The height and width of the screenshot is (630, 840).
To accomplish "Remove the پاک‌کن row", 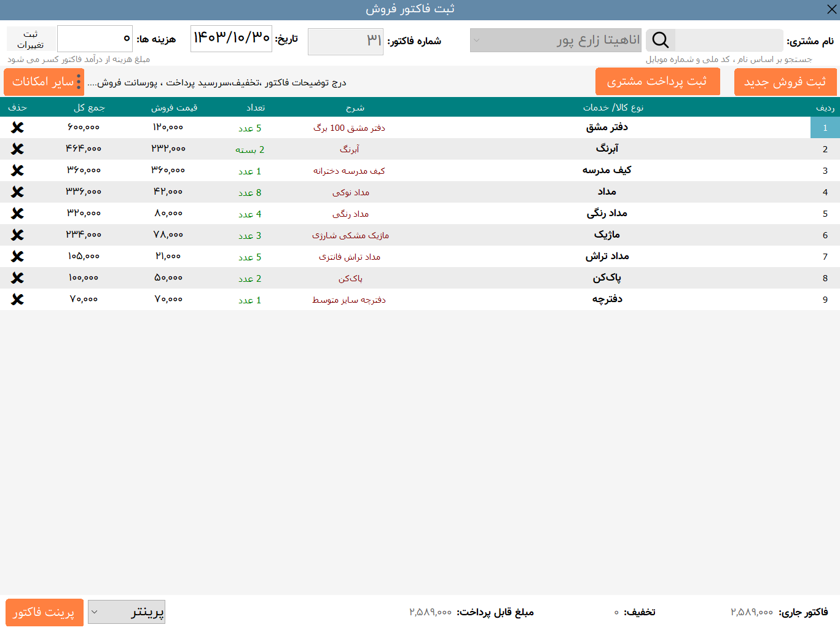I will point(17,278).
